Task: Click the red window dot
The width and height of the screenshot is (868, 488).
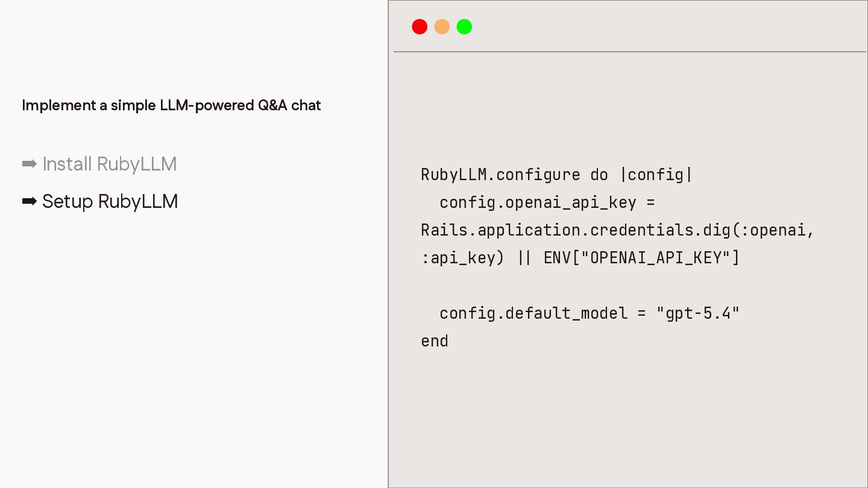Action: point(420,27)
